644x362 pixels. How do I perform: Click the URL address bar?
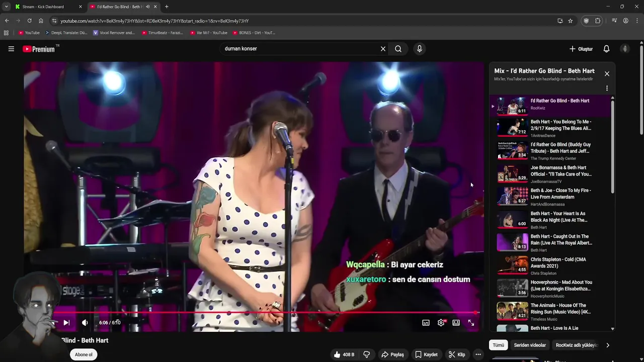tap(302, 21)
